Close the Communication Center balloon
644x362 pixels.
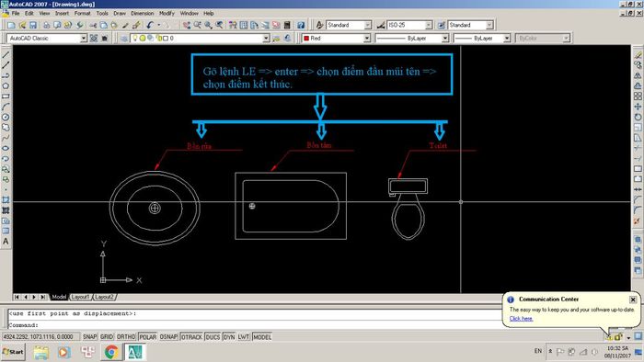point(633,300)
